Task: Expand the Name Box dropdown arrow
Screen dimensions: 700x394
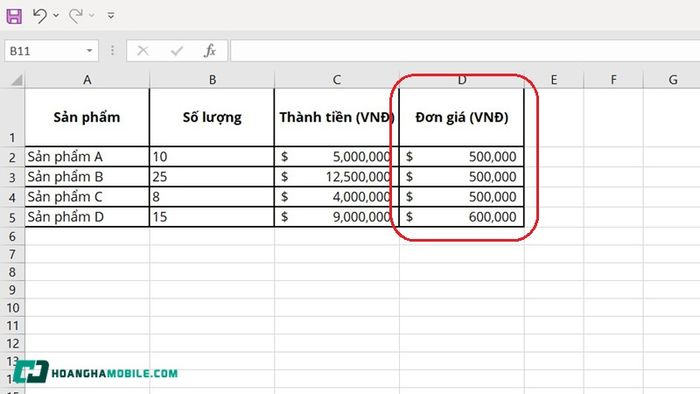Action: coord(89,51)
